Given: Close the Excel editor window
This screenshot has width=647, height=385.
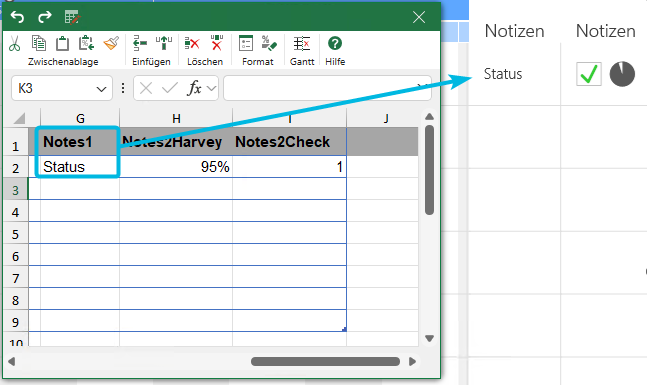Looking at the screenshot, I should point(419,17).
